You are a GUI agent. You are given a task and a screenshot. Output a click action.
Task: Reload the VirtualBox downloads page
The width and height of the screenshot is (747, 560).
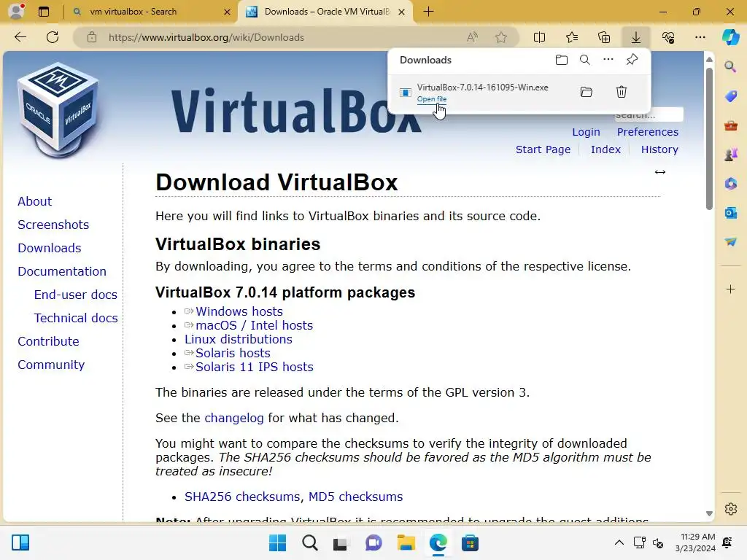[53, 37]
